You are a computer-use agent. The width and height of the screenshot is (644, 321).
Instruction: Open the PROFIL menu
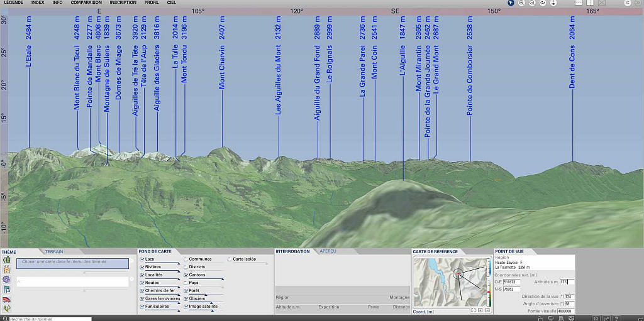(152, 3)
